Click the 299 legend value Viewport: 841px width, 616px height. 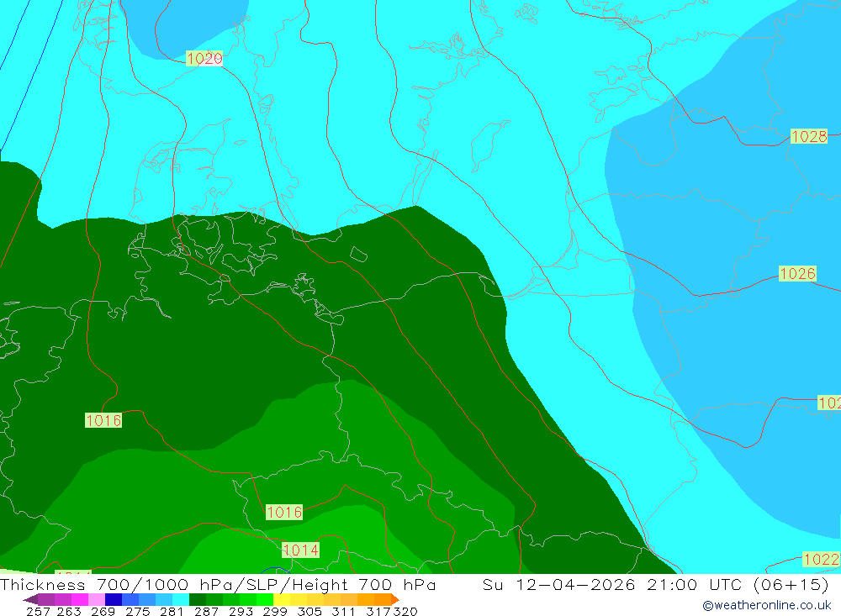(275, 611)
